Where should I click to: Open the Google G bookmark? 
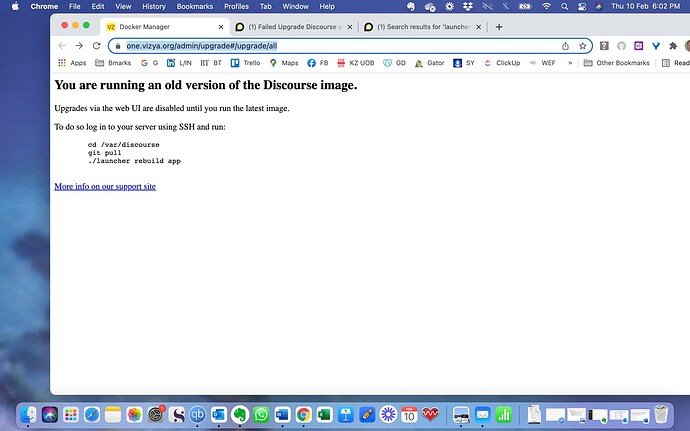pyautogui.click(x=149, y=63)
